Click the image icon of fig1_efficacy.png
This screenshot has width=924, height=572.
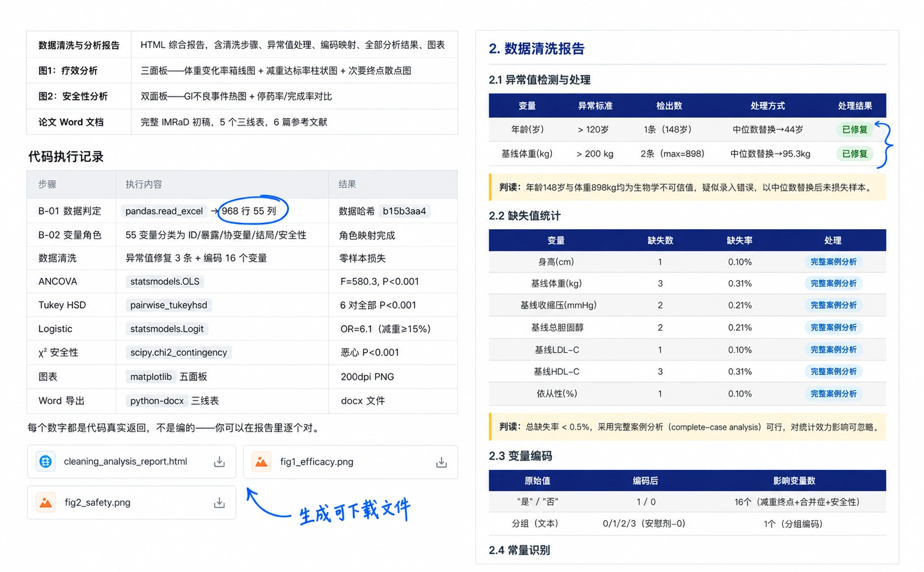pyautogui.click(x=261, y=462)
